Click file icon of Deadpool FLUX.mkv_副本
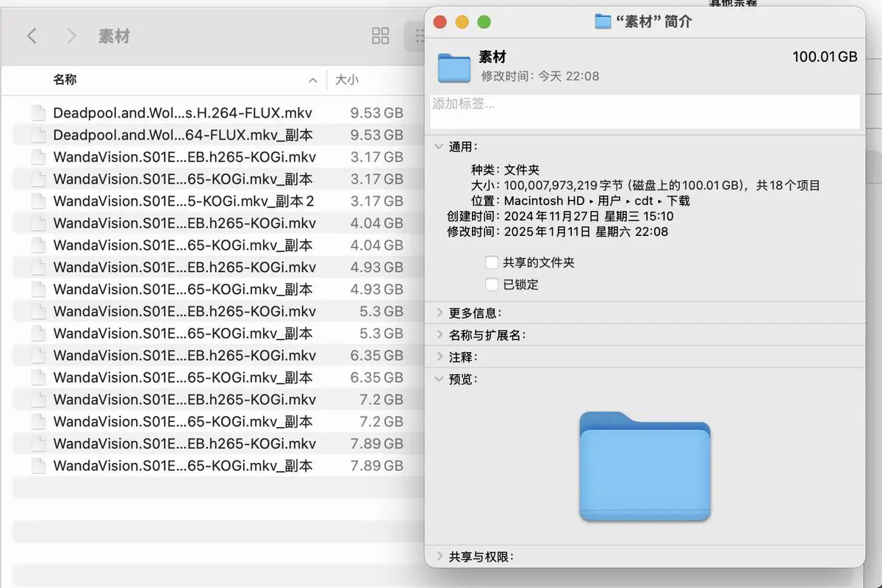 pos(38,135)
